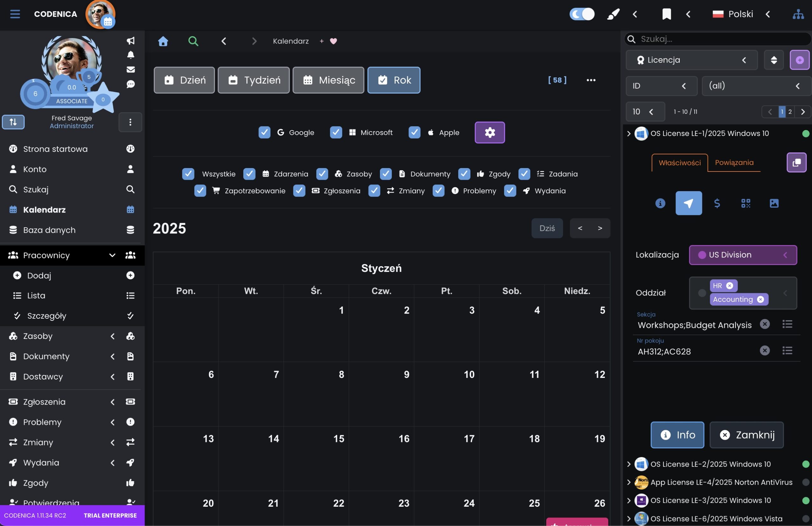Switch to the Miesiąc calendar view
This screenshot has height=526, width=812.
tap(328, 80)
